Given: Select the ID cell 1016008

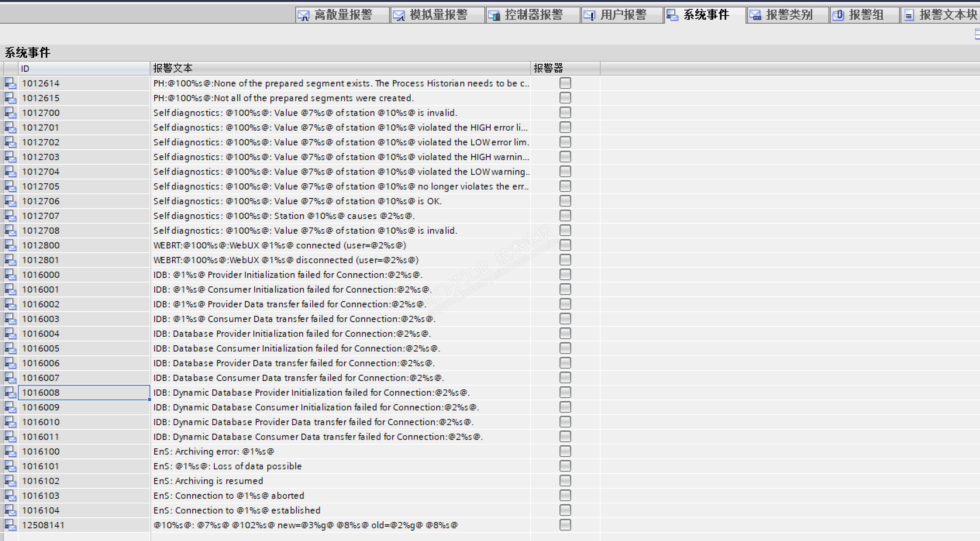Looking at the screenshot, I should pyautogui.click(x=84, y=393).
